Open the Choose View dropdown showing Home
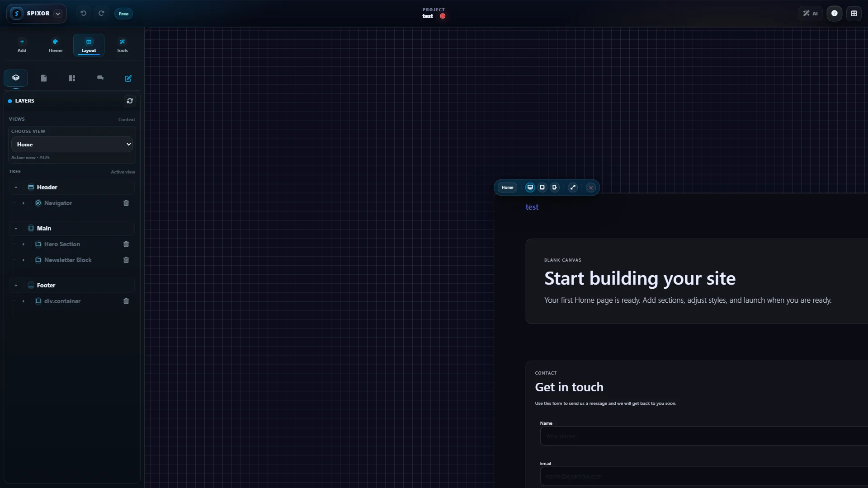The width and height of the screenshot is (868, 488). (72, 144)
